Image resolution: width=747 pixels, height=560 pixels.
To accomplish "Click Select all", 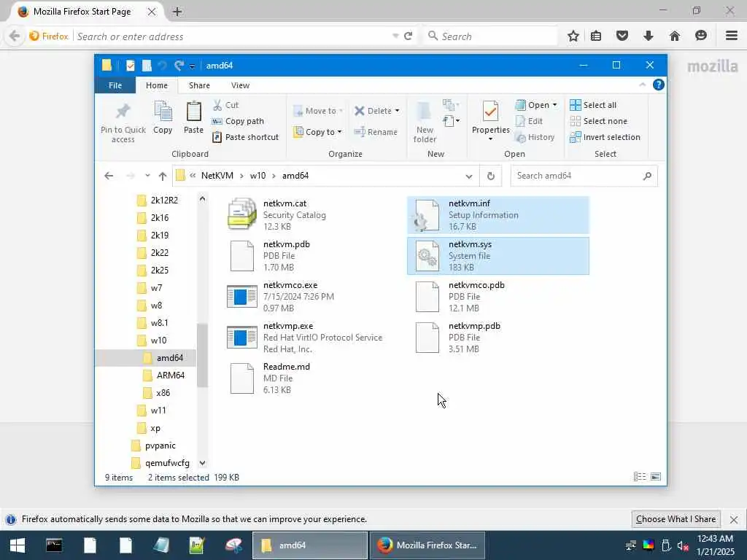I will pos(593,105).
